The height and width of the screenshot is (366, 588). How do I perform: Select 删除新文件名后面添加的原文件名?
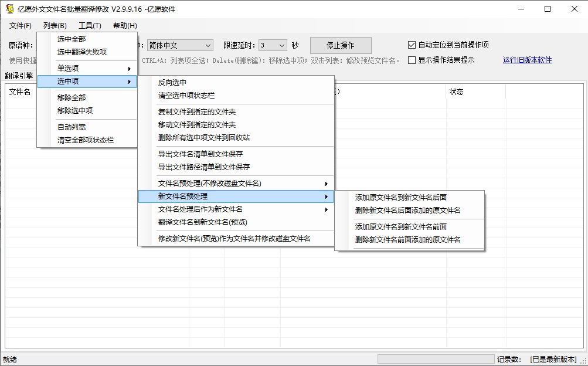[410, 211]
